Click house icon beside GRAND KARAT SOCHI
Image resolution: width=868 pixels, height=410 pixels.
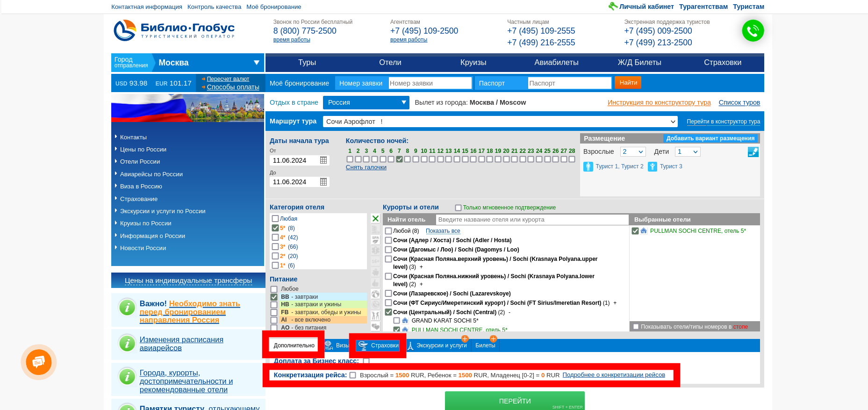click(405, 321)
